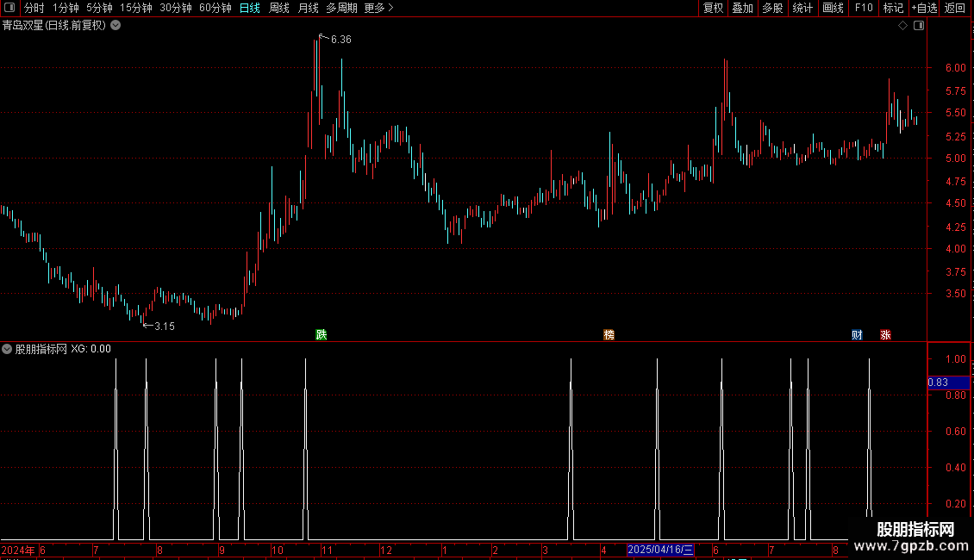Open the F10 company info
Screen dimensions: 974x560
(864, 8)
